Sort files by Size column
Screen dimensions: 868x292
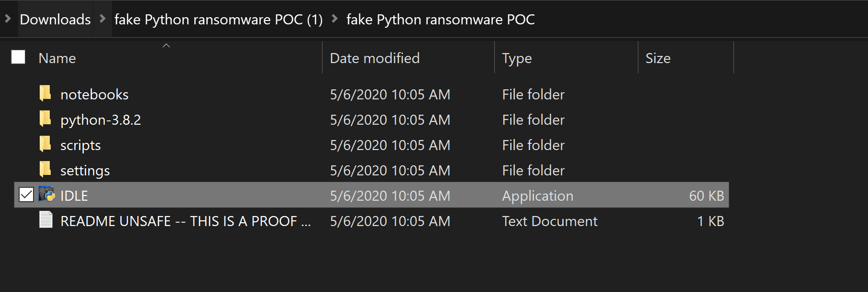coord(658,58)
